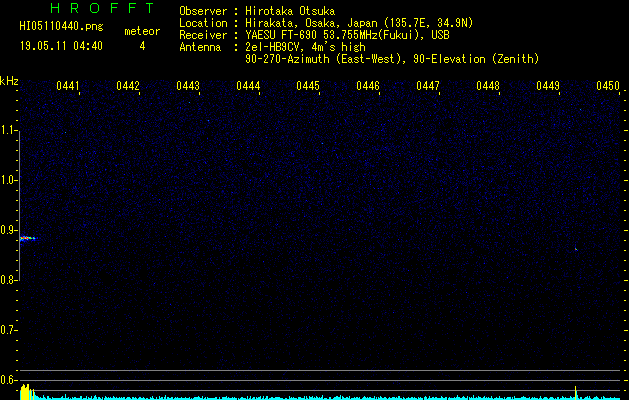Click time marker 0447
This screenshot has height=400, width=629.
coord(428,86)
